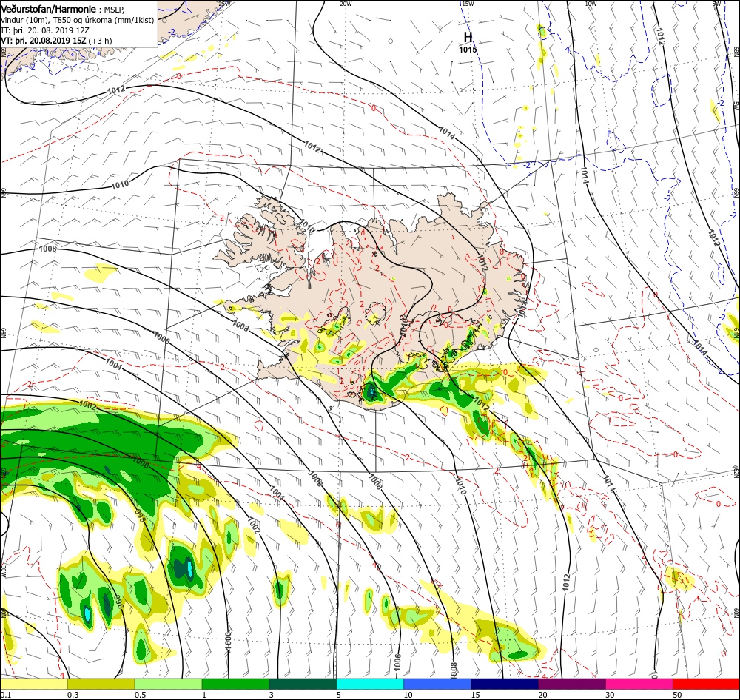Click the 20W longitude label
The height and width of the screenshot is (700, 740).
click(346, 4)
